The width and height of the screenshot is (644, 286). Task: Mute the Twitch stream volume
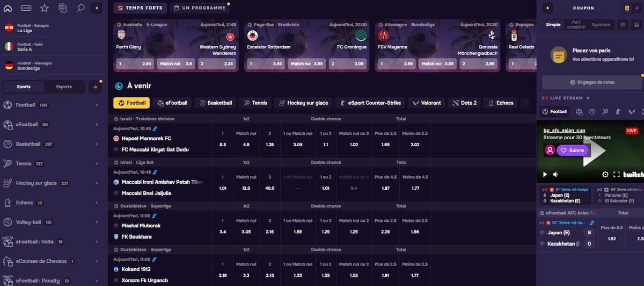pos(555,174)
